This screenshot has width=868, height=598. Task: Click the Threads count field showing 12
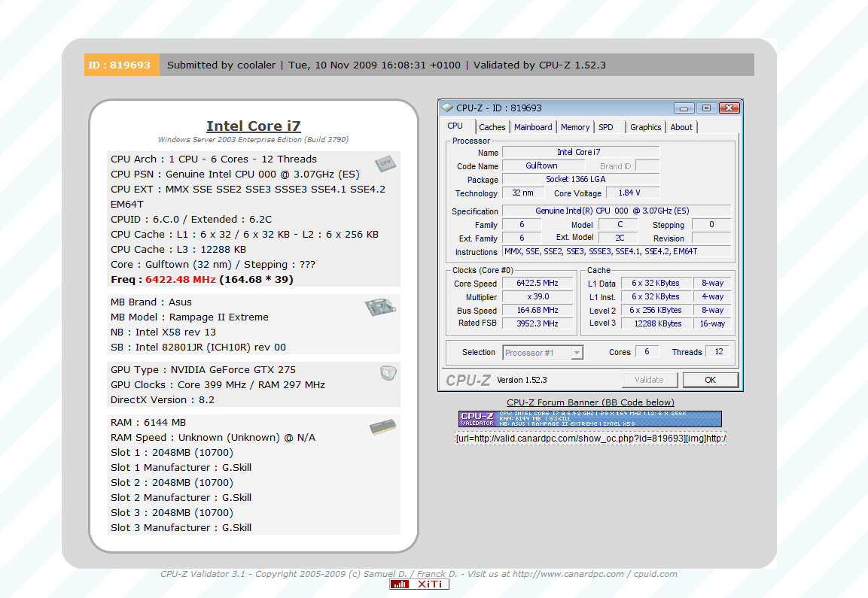718,352
